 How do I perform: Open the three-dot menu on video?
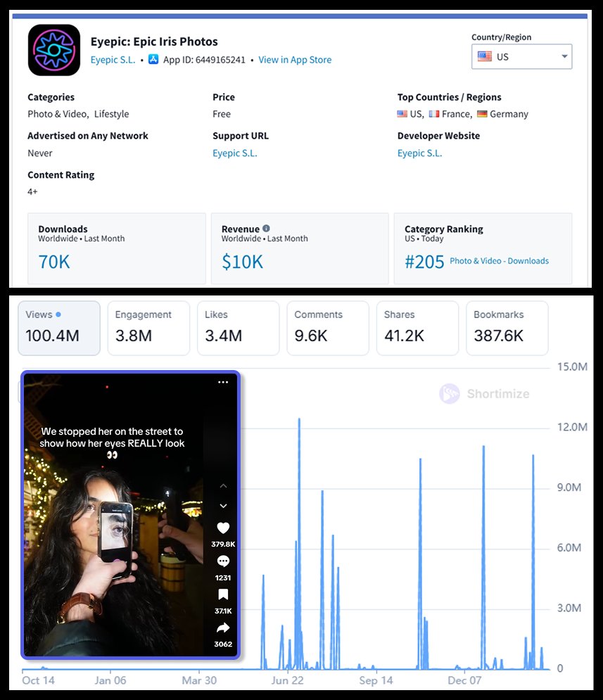tap(223, 382)
